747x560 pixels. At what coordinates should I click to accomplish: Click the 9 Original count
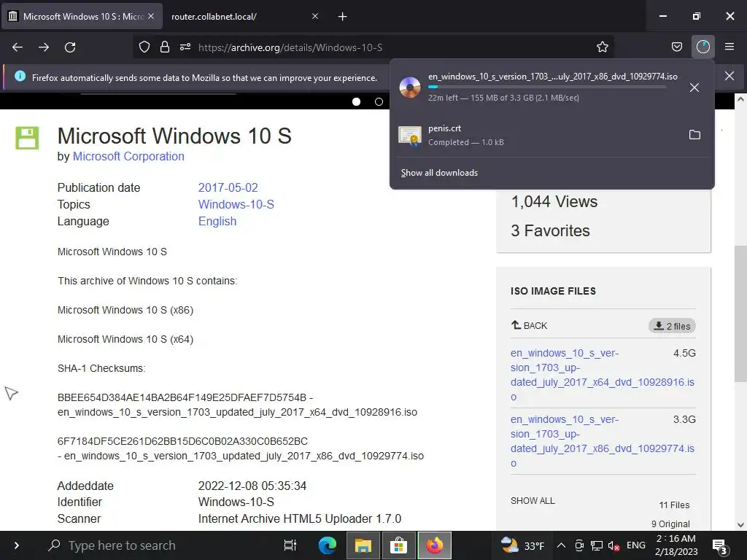pos(670,524)
